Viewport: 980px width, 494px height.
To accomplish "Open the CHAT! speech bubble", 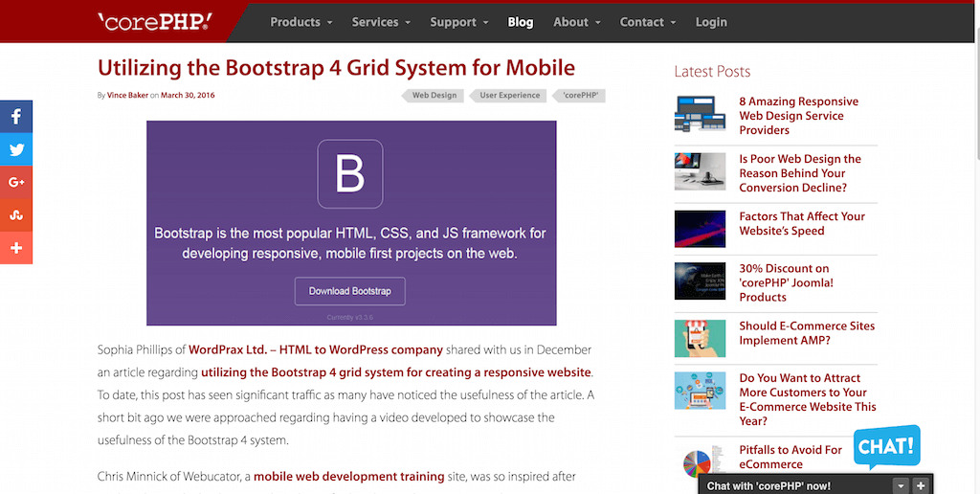I will [887, 447].
